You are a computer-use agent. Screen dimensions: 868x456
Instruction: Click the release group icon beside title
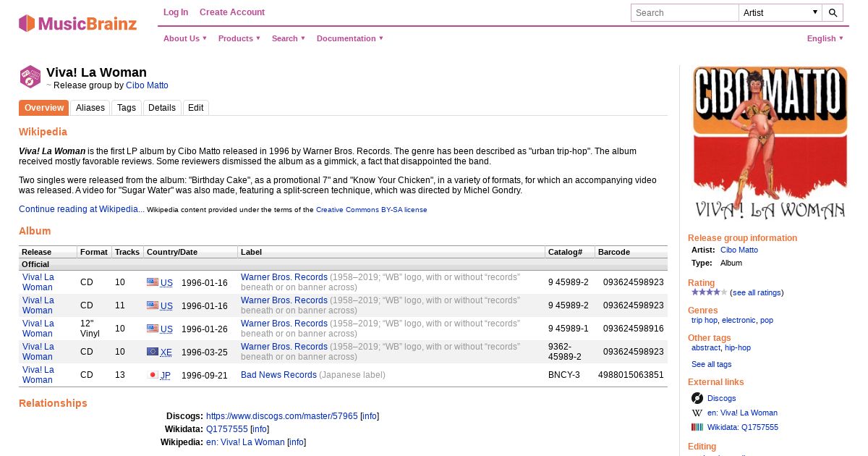pyautogui.click(x=30, y=77)
